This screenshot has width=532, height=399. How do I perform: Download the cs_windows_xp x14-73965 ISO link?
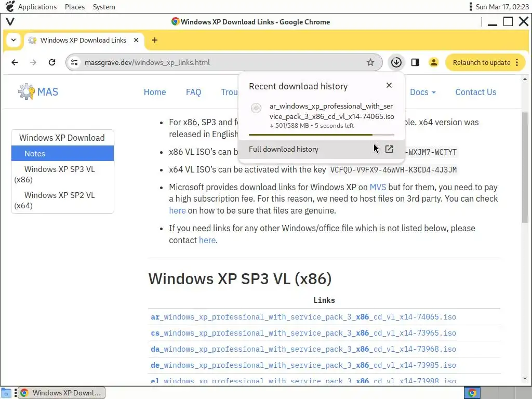pos(303,333)
